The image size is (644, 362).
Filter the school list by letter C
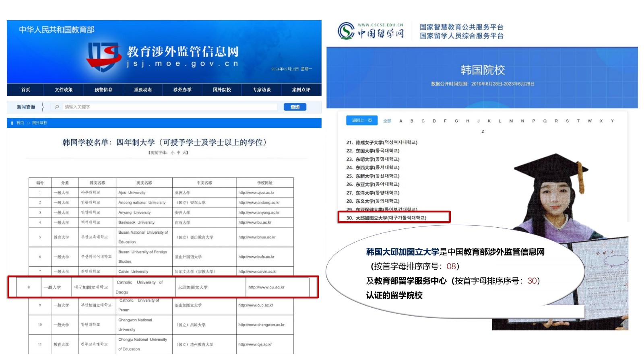coord(423,121)
